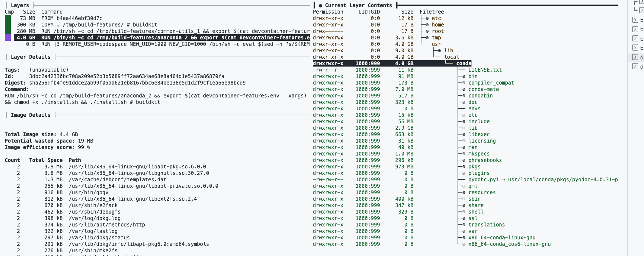This screenshot has width=644, height=256.
Task: Click the plus icon beside ssl
Action: click(x=464, y=218)
